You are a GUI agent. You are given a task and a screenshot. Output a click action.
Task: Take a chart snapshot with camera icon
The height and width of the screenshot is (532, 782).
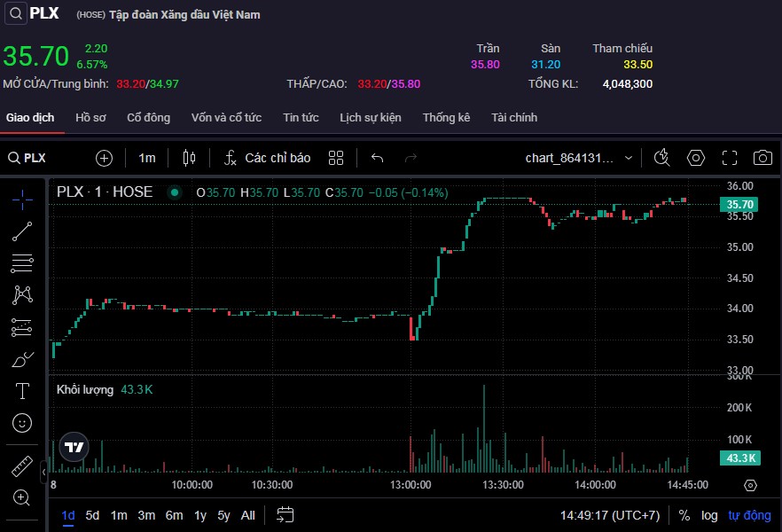(762, 158)
